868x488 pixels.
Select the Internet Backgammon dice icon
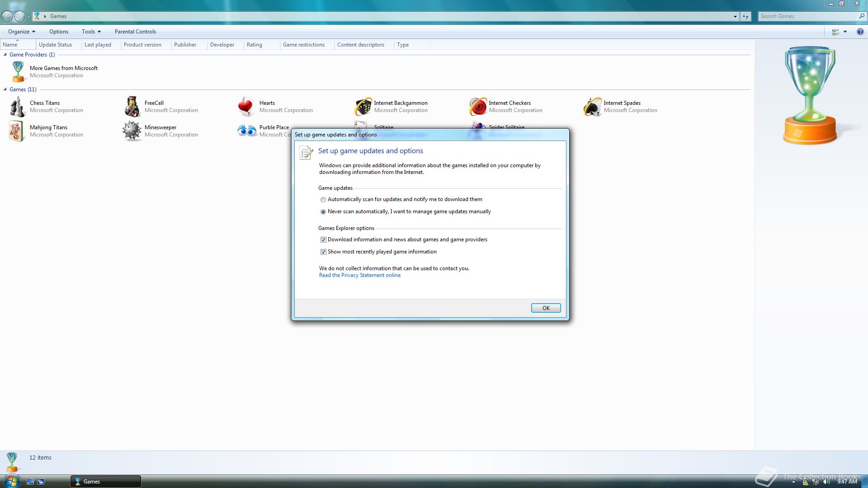pyautogui.click(x=363, y=107)
